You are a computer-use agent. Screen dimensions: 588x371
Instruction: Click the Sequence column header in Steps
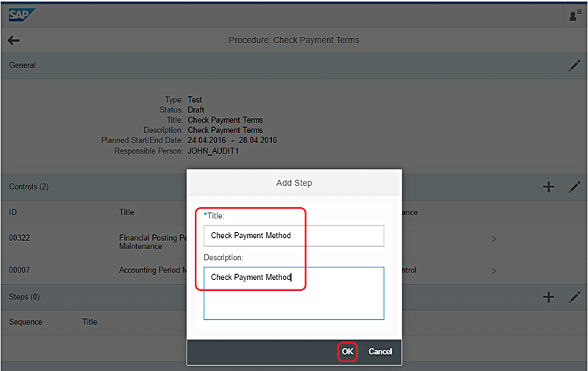(26, 322)
